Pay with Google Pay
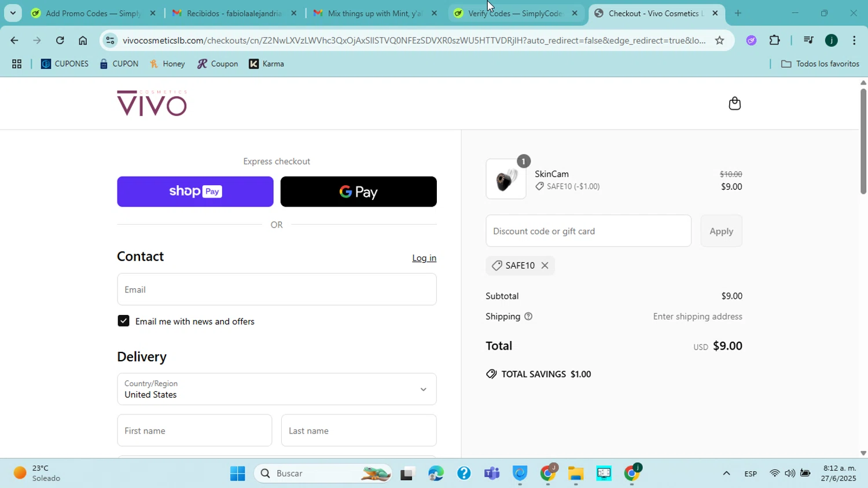Image resolution: width=868 pixels, height=488 pixels. (358, 192)
